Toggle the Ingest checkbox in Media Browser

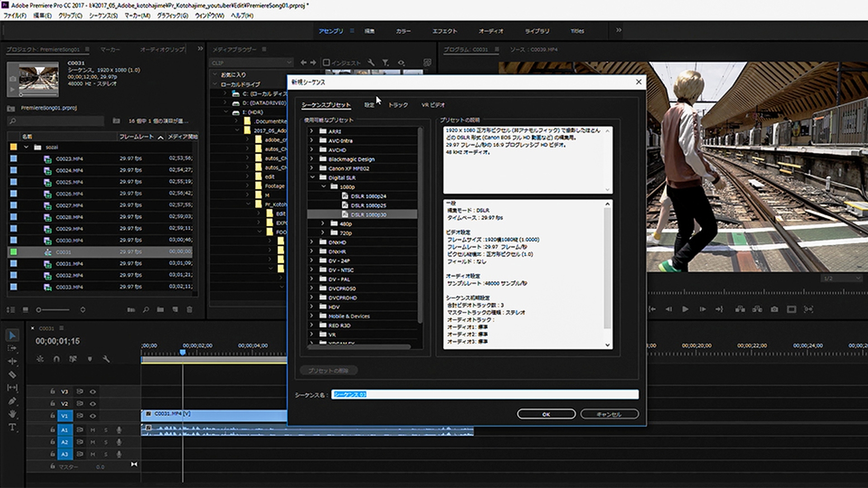(x=326, y=62)
